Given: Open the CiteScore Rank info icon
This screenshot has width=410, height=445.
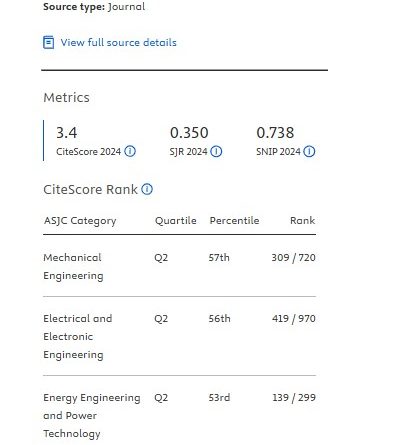Looking at the screenshot, I should [147, 189].
